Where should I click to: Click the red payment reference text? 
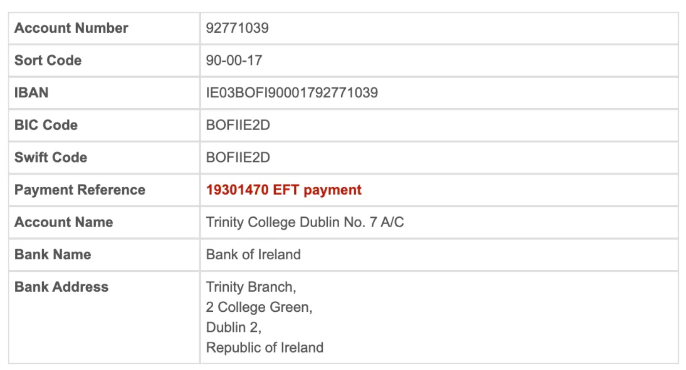point(284,190)
